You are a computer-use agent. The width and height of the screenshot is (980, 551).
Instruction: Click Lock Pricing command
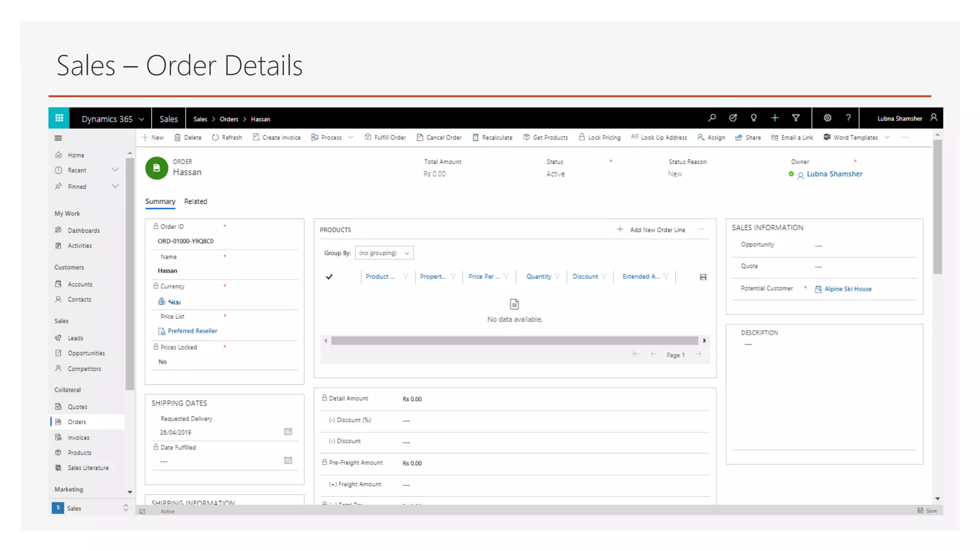pyautogui.click(x=600, y=137)
